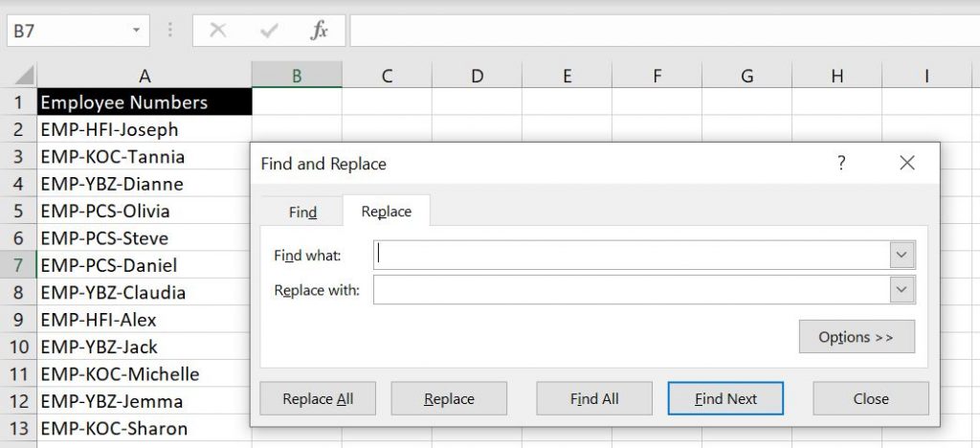Select column I header

(x=926, y=76)
